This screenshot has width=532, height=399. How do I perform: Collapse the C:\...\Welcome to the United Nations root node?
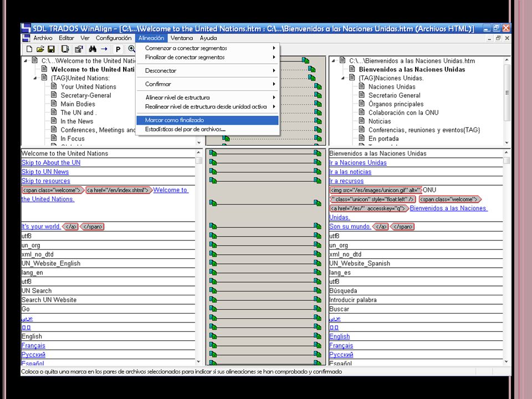pos(25,61)
